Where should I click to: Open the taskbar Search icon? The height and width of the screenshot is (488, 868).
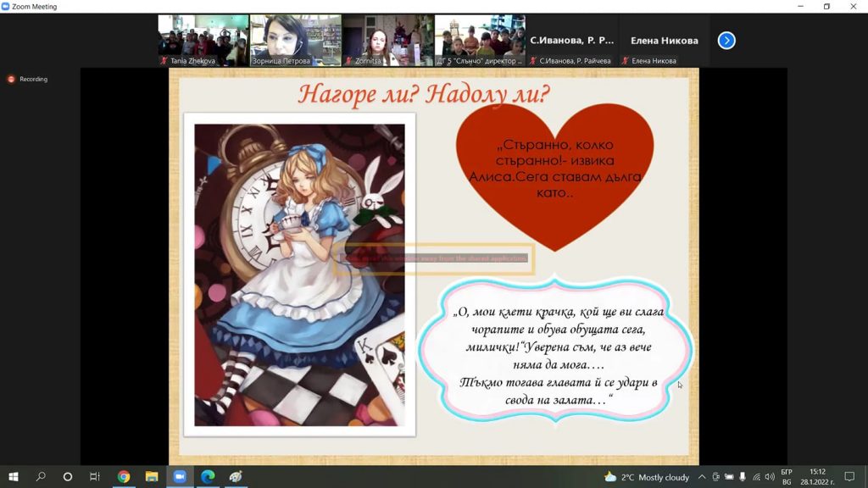[x=41, y=476]
